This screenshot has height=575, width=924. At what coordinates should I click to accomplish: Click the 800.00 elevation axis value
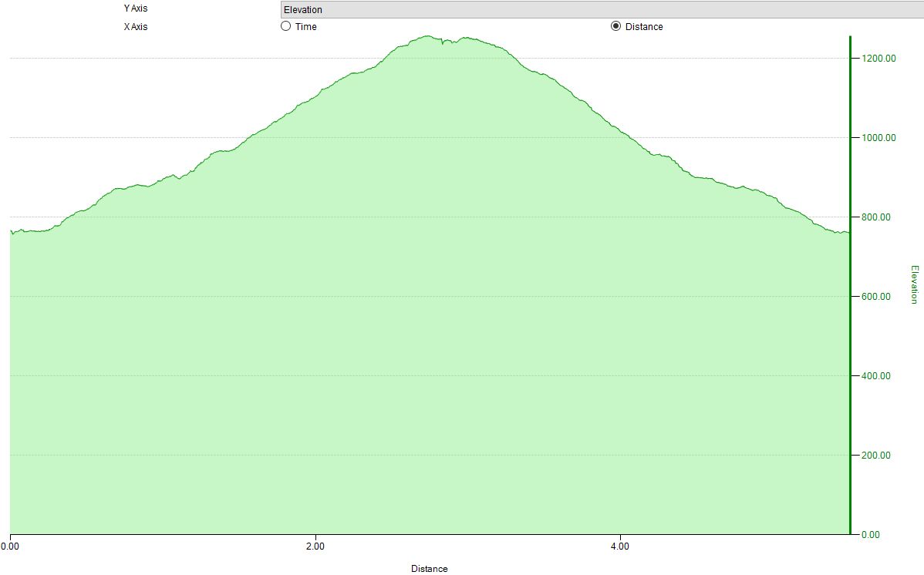pyautogui.click(x=876, y=217)
